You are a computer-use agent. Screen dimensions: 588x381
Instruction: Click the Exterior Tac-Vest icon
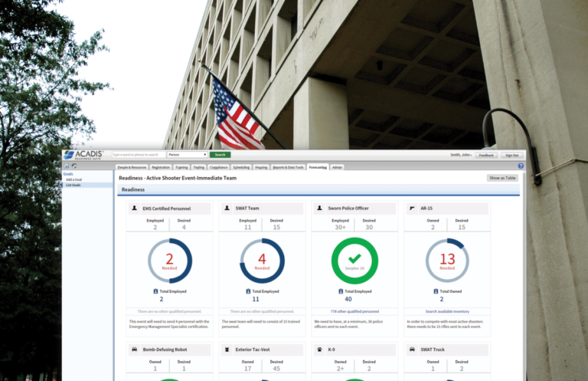(x=228, y=349)
